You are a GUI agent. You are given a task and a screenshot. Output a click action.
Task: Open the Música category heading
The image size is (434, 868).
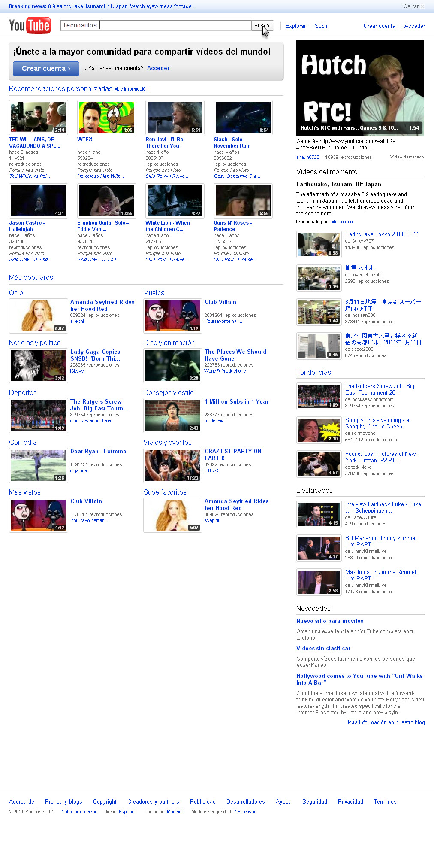154,293
